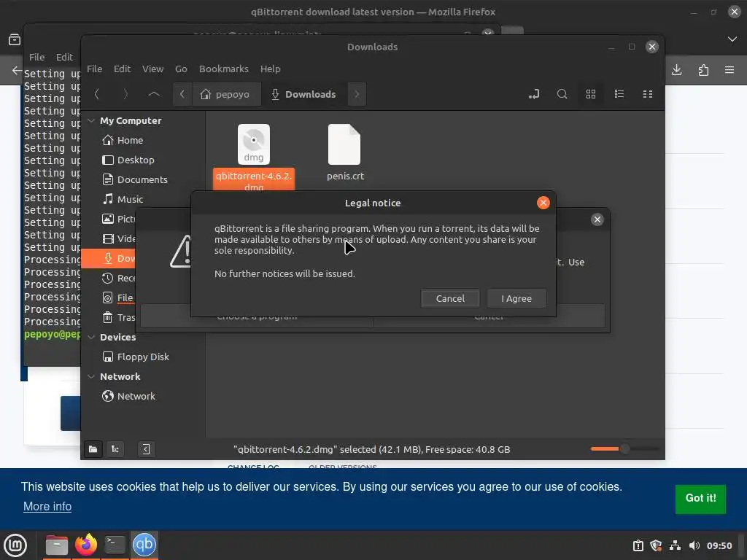
Task: Navigate to pepoyo home in path bar
Action: (x=226, y=94)
